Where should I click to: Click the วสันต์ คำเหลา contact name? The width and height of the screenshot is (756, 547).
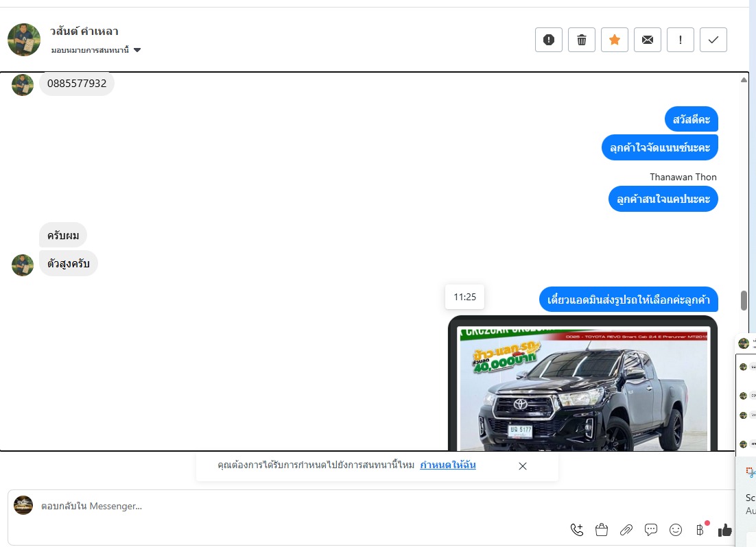click(84, 31)
